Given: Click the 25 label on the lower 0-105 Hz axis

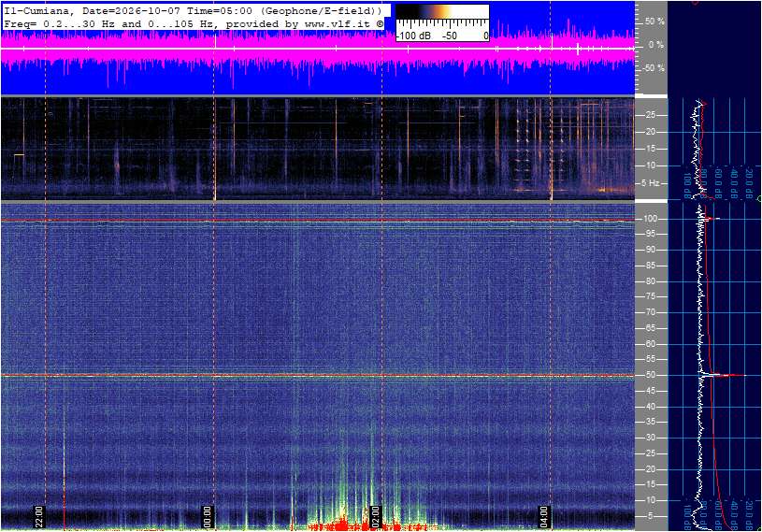Looking at the screenshot, I should (650, 453).
